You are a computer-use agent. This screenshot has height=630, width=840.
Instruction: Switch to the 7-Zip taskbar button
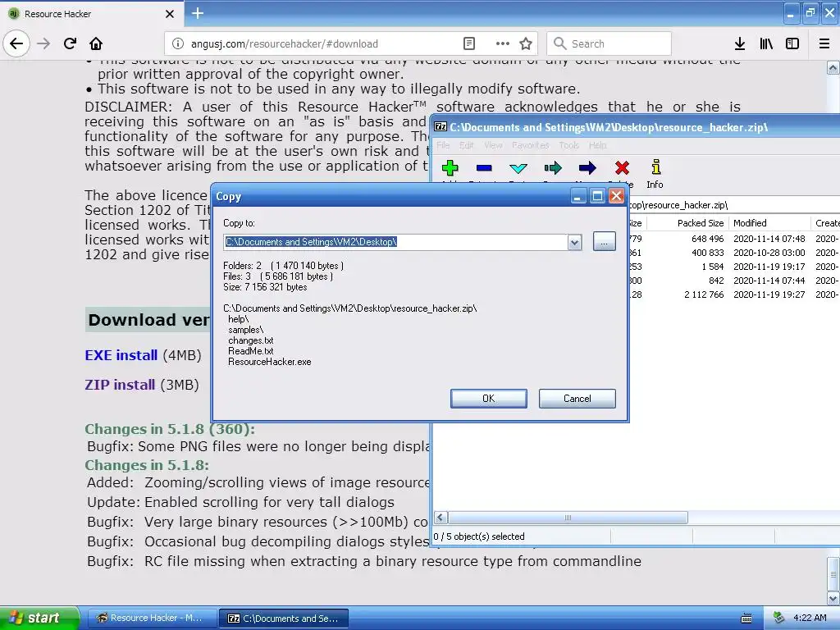tap(284, 619)
